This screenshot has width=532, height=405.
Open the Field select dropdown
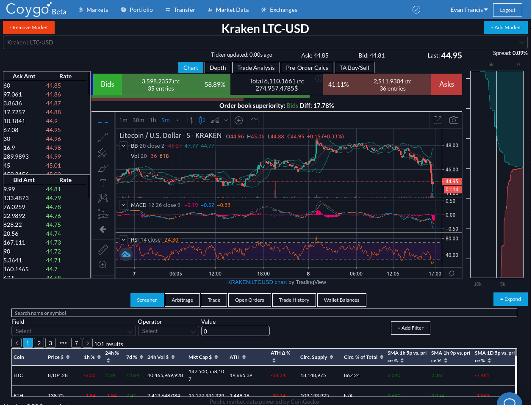(73, 331)
